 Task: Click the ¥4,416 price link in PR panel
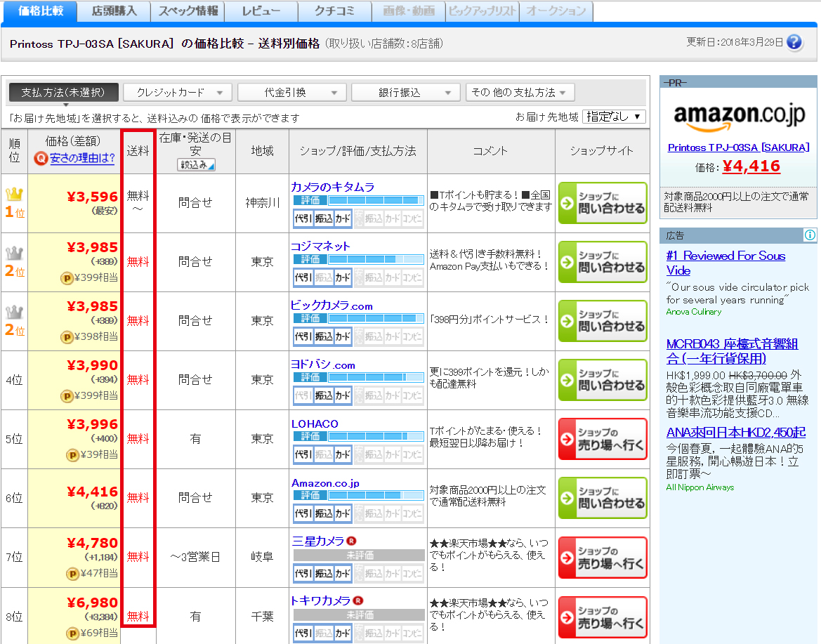click(751, 166)
